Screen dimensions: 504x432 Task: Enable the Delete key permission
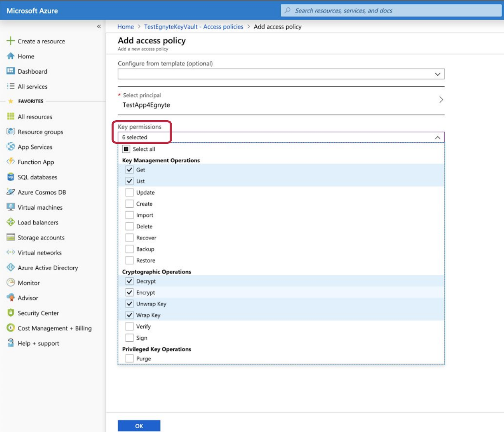[x=129, y=226]
